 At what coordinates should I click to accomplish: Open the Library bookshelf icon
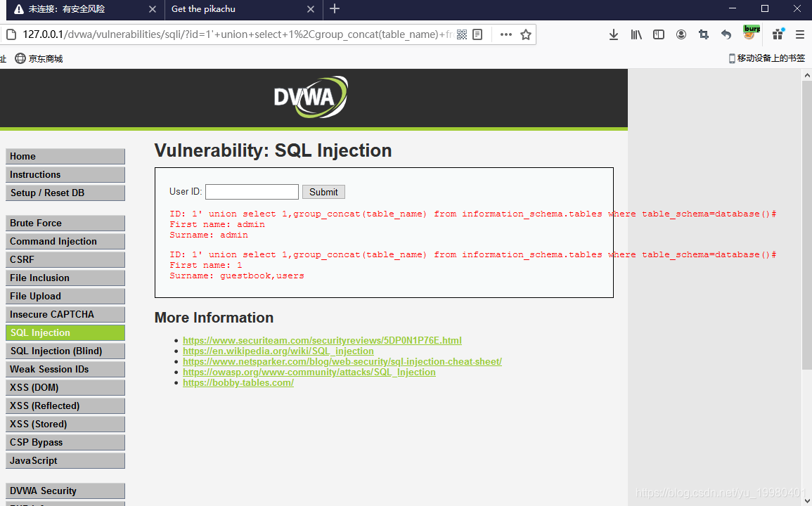pyautogui.click(x=636, y=34)
